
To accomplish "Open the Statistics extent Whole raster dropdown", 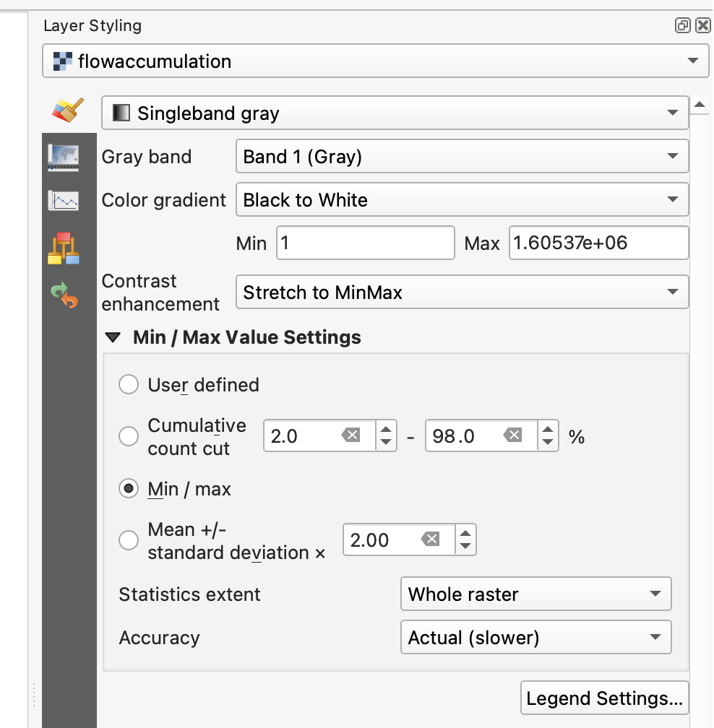I will pos(535,594).
